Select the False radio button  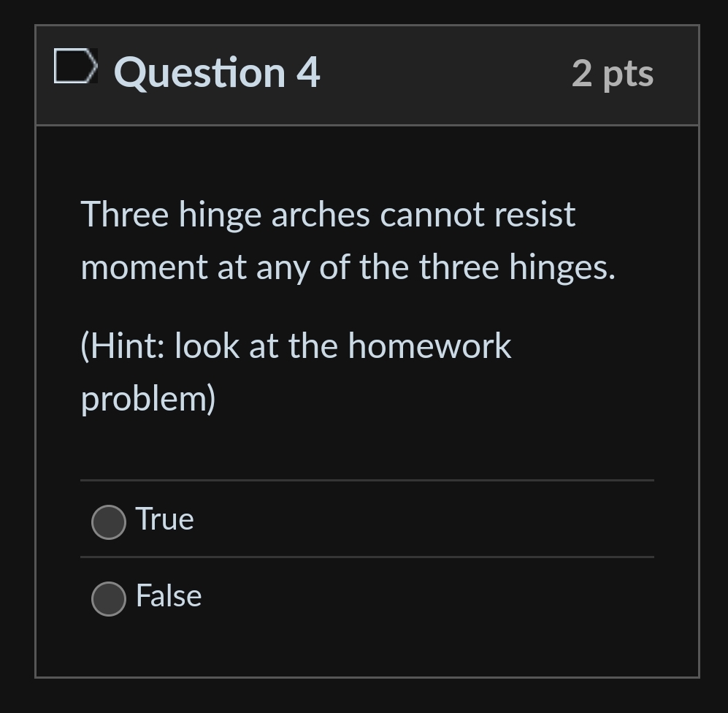(x=108, y=599)
